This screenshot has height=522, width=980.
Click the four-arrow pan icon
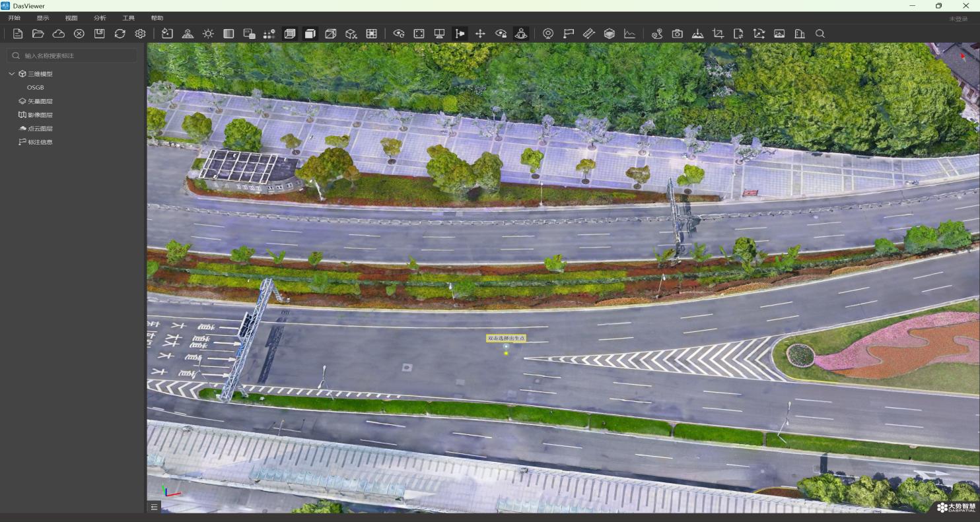(480, 34)
